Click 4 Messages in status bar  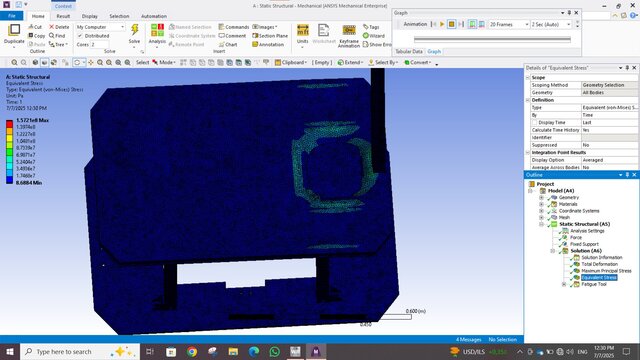point(468,340)
